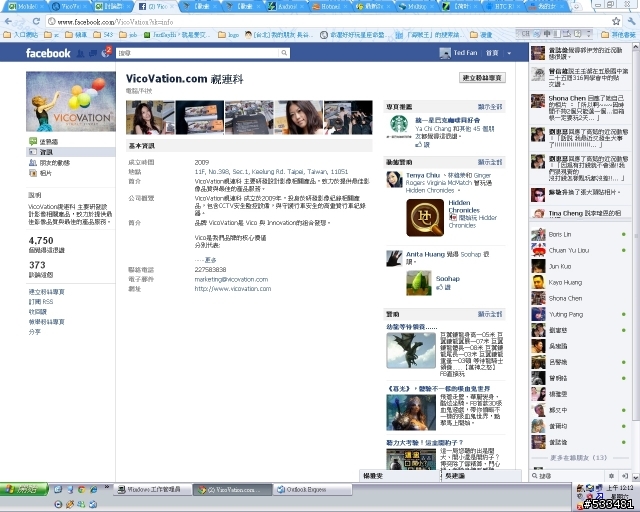Image resolution: width=640 pixels, height=512 pixels.
Task: Click the chat sidebar search field
Action: coord(567,476)
